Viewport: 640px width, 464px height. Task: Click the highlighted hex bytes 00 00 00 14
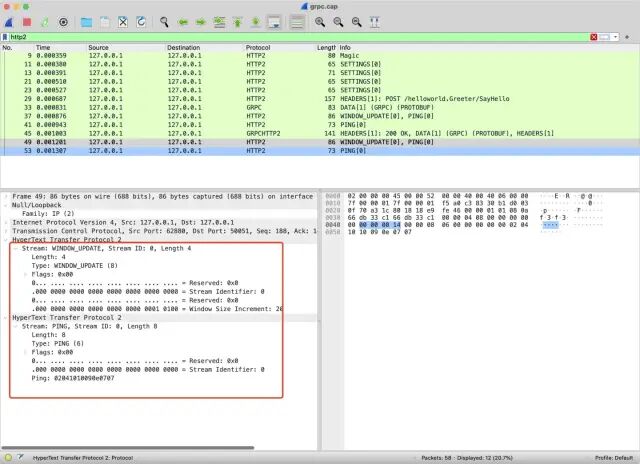tap(380, 225)
